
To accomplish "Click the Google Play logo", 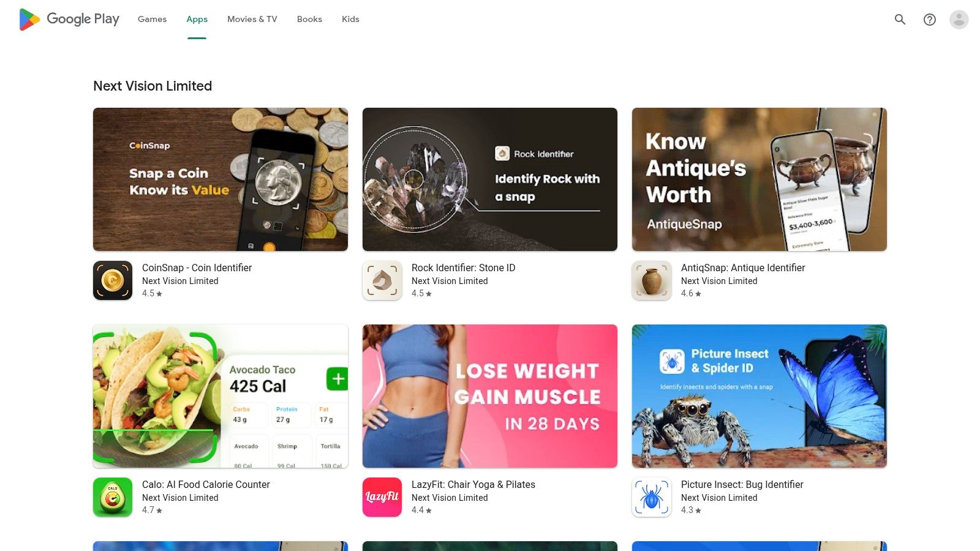I will point(69,20).
